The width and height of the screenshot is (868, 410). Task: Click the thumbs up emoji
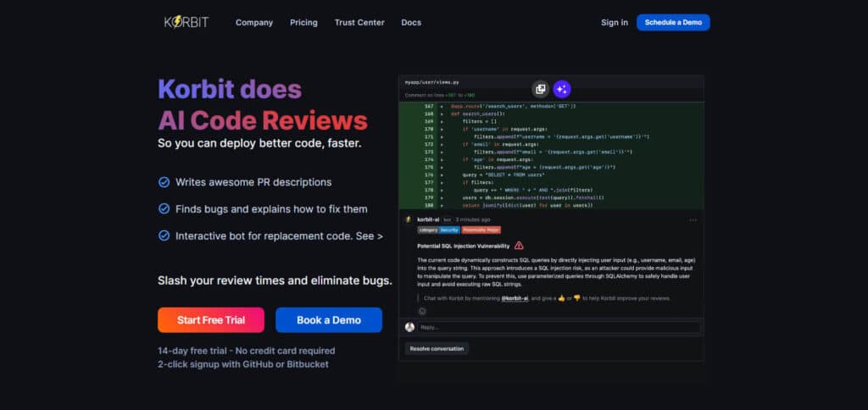pos(561,297)
